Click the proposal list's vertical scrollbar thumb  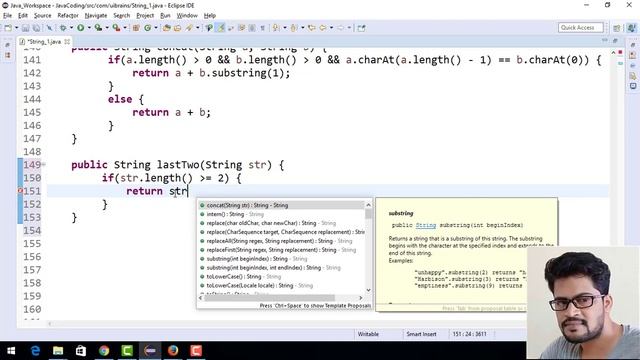pos(369,214)
